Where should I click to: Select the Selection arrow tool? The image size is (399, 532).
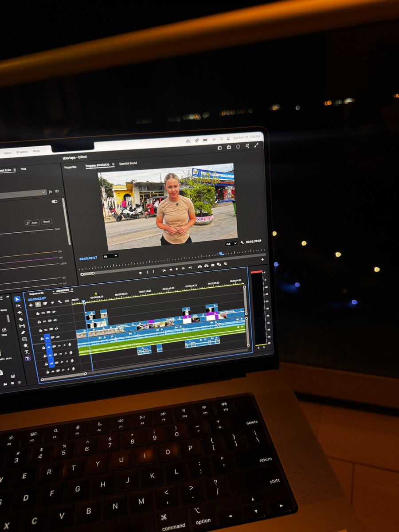(x=17, y=299)
